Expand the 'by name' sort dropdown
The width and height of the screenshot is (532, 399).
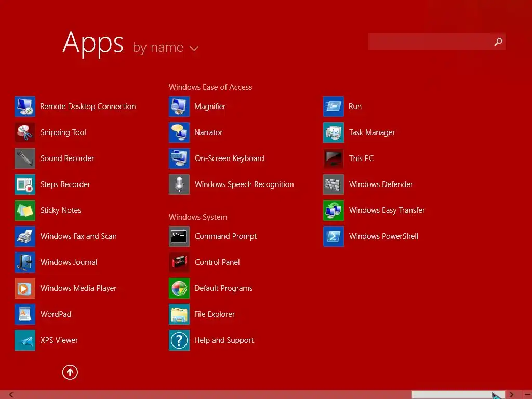click(x=166, y=47)
